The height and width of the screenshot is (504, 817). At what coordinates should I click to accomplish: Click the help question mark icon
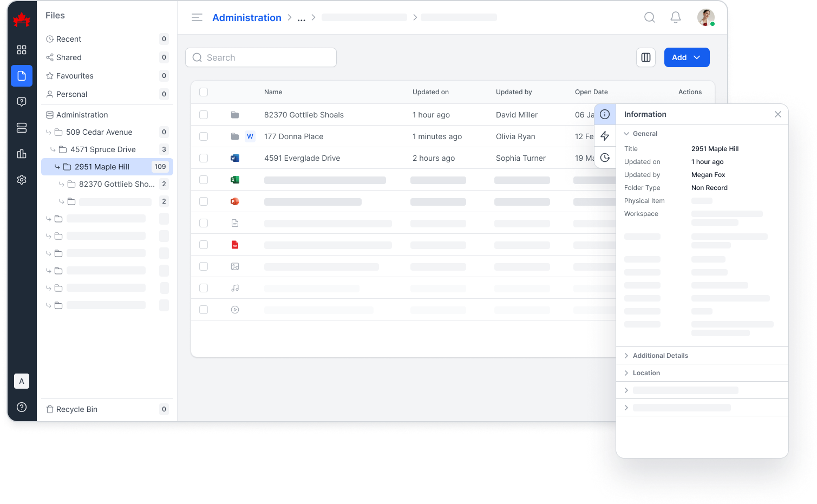[22, 407]
